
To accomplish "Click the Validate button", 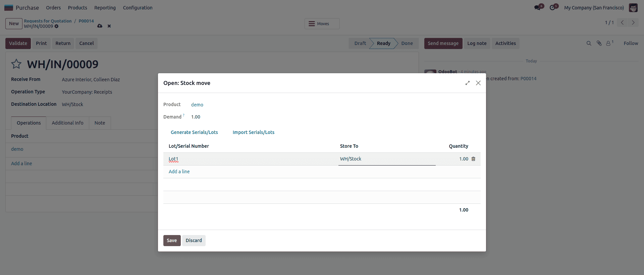I will click(18, 43).
